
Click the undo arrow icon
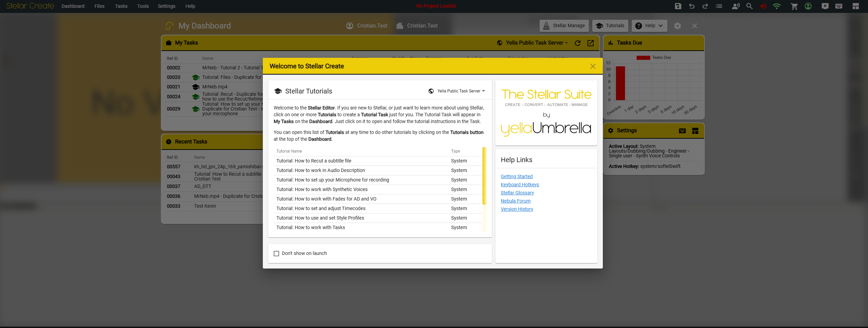[x=692, y=6]
